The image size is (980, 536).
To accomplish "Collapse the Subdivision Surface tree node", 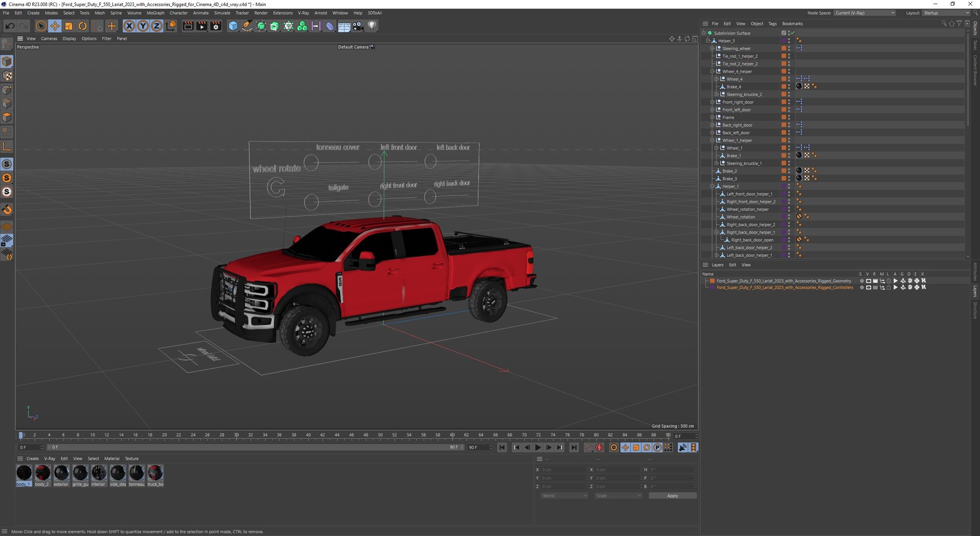I will 704,33.
